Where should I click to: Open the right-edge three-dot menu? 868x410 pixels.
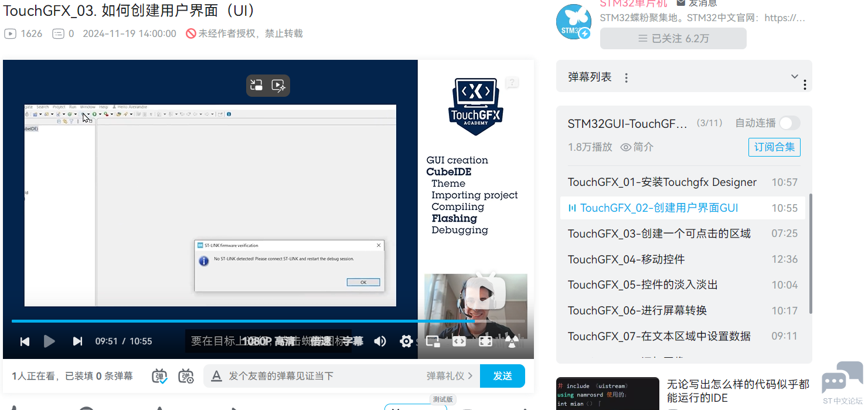(805, 85)
